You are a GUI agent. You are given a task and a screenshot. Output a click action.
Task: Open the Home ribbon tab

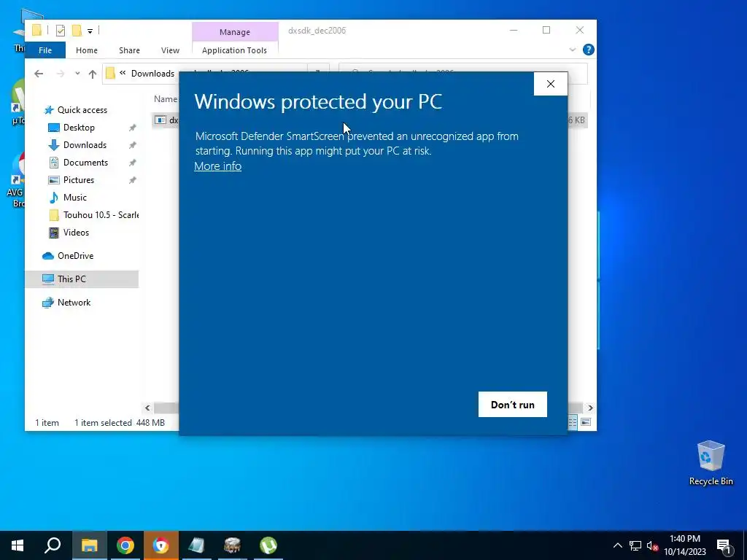point(87,50)
